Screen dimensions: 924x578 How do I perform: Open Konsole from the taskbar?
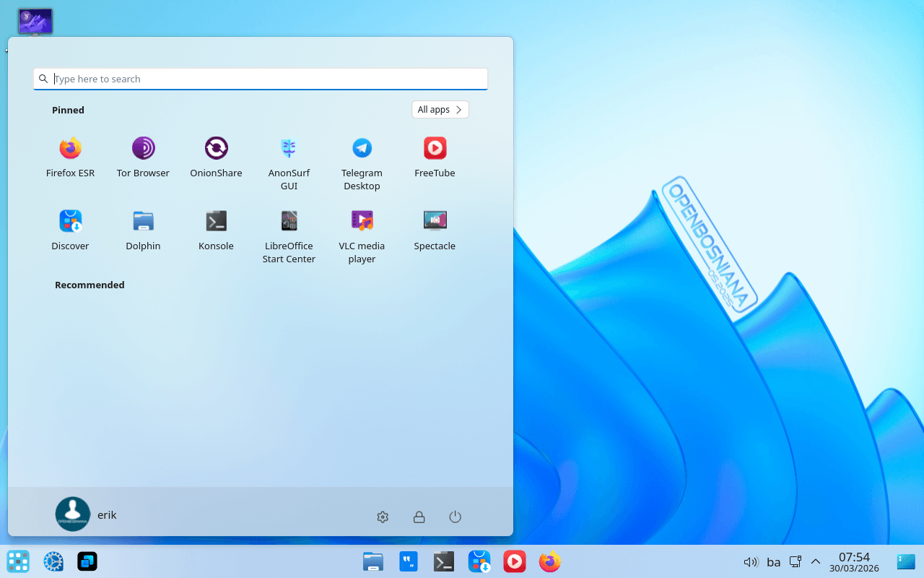pyautogui.click(x=443, y=561)
